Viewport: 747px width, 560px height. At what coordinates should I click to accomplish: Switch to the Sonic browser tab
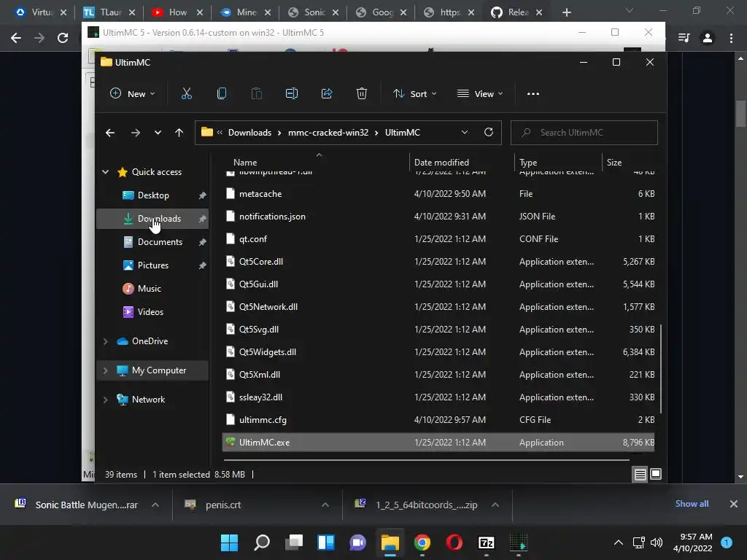(x=314, y=12)
